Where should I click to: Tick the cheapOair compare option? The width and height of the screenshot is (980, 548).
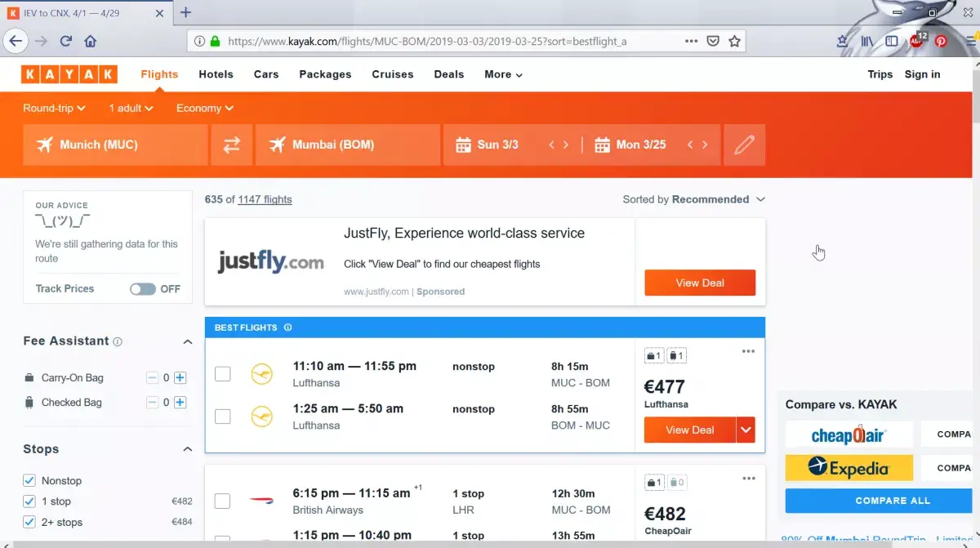pyautogui.click(x=849, y=434)
